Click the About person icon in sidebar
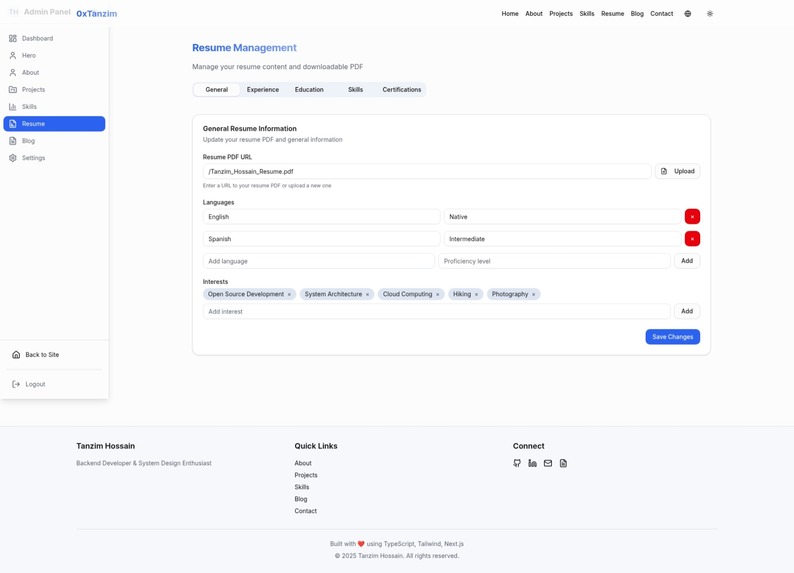The height and width of the screenshot is (573, 794). [x=13, y=72]
